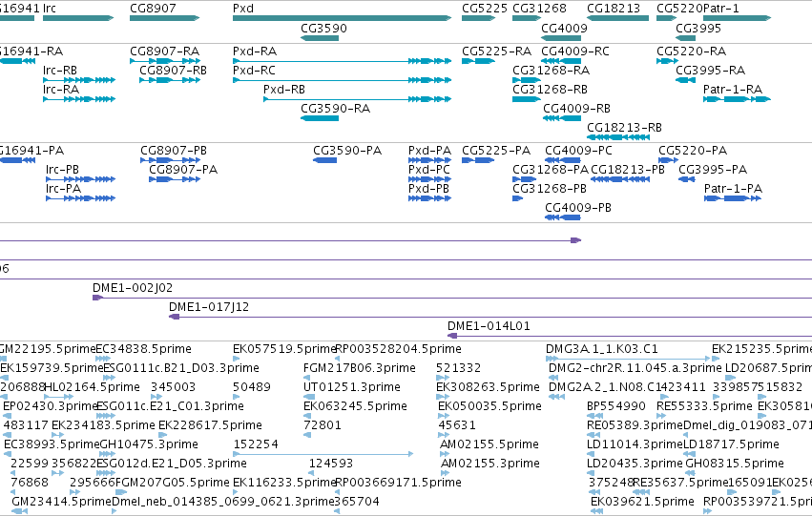Click the CG18213-RB transcript label
The width and height of the screenshot is (812, 516).
[625, 128]
